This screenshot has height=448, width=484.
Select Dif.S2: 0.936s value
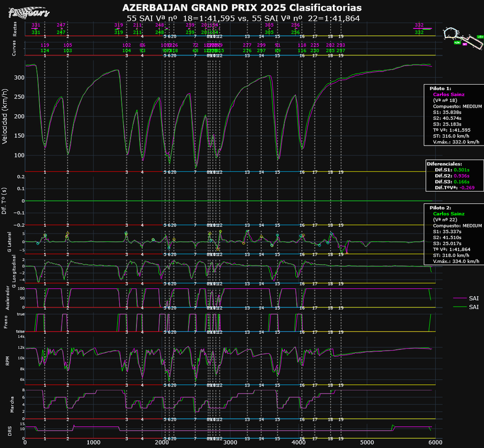point(452,176)
